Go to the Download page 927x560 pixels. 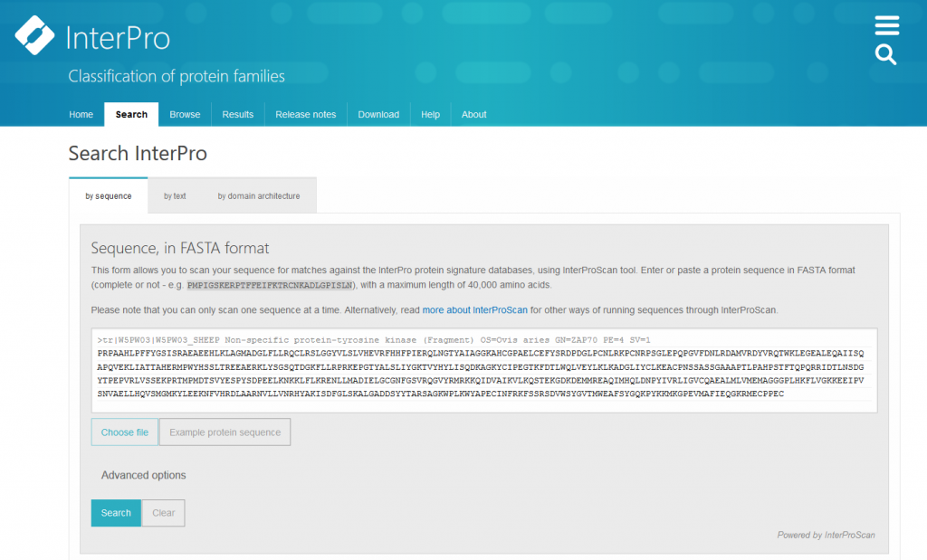(x=378, y=115)
